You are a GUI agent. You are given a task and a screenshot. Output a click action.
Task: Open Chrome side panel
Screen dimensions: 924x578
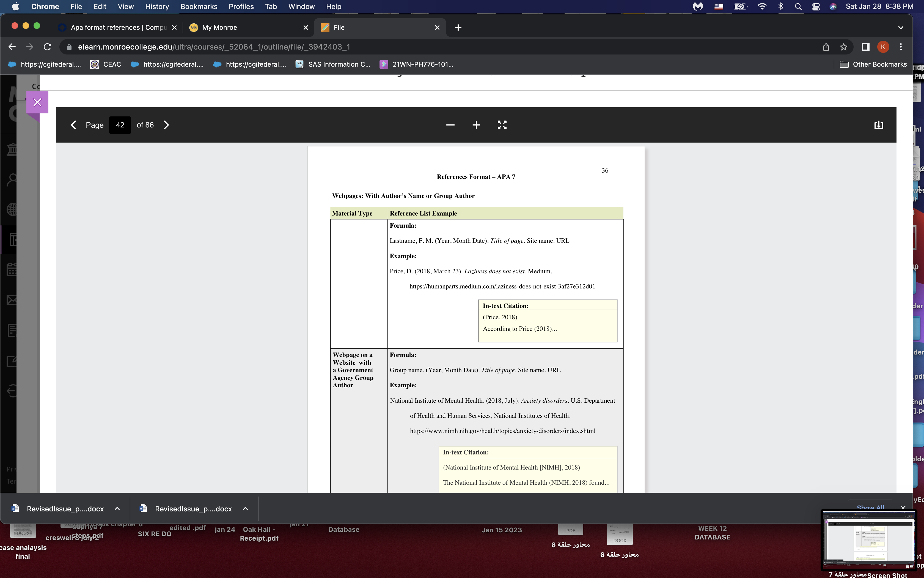click(865, 47)
